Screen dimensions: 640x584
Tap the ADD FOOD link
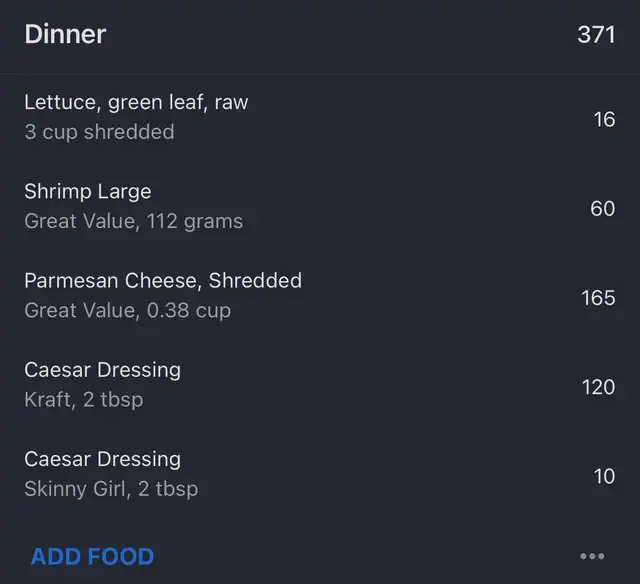(92, 556)
